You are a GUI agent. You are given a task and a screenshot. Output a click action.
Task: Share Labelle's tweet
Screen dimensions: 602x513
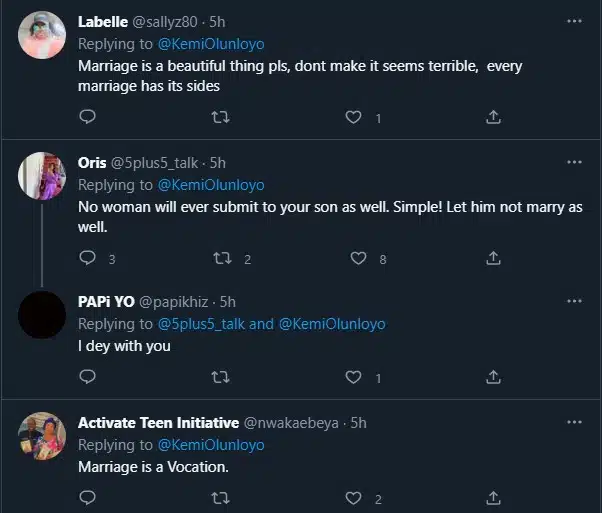(x=492, y=117)
